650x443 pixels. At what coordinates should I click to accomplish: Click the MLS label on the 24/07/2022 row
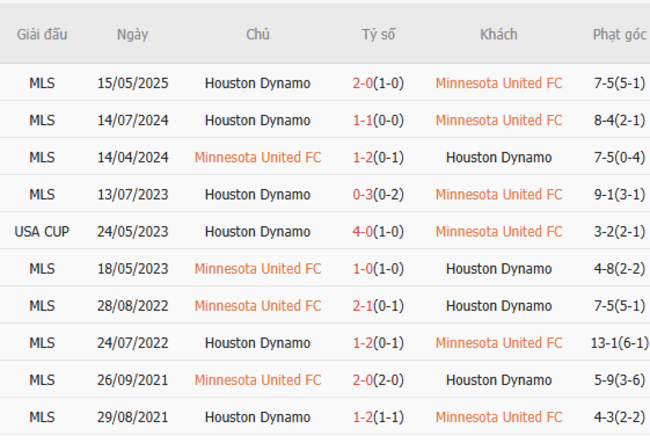(42, 342)
